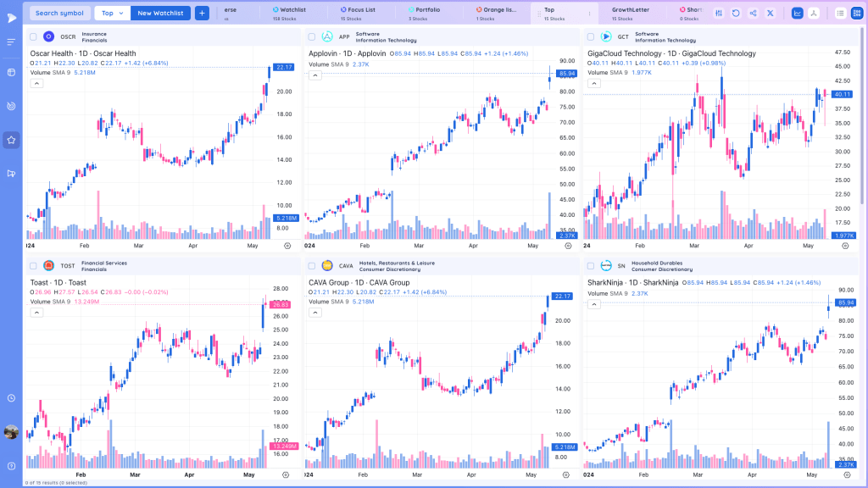
Task: Select the grid view layout icon
Action: click(857, 14)
